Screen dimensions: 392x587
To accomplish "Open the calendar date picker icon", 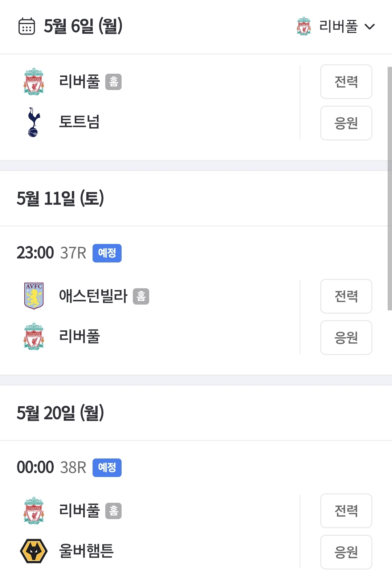I will click(26, 26).
